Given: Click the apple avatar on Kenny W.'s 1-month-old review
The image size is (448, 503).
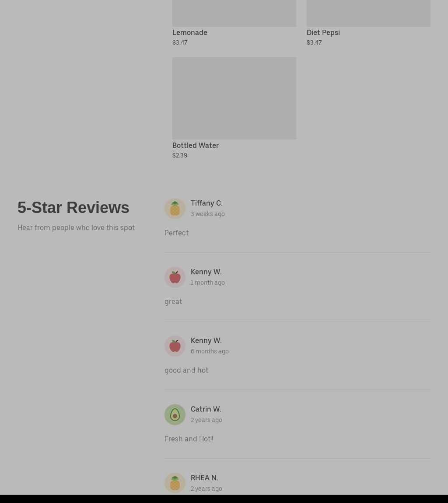Looking at the screenshot, I should 175,277.
